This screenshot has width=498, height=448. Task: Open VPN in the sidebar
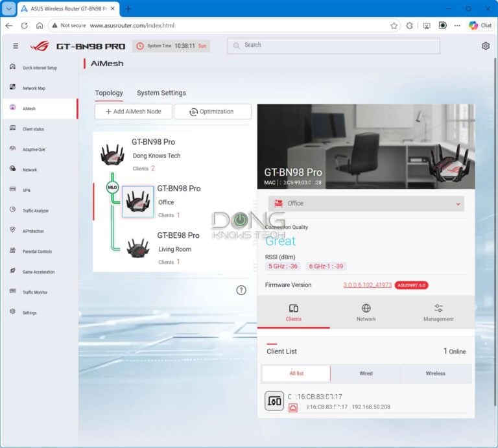[40, 190]
